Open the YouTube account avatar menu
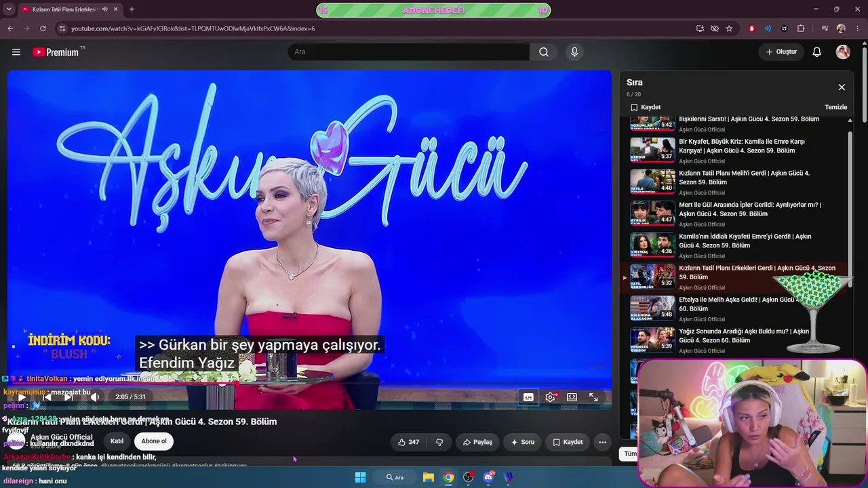Image resolution: width=868 pixels, height=488 pixels. pos(843,52)
